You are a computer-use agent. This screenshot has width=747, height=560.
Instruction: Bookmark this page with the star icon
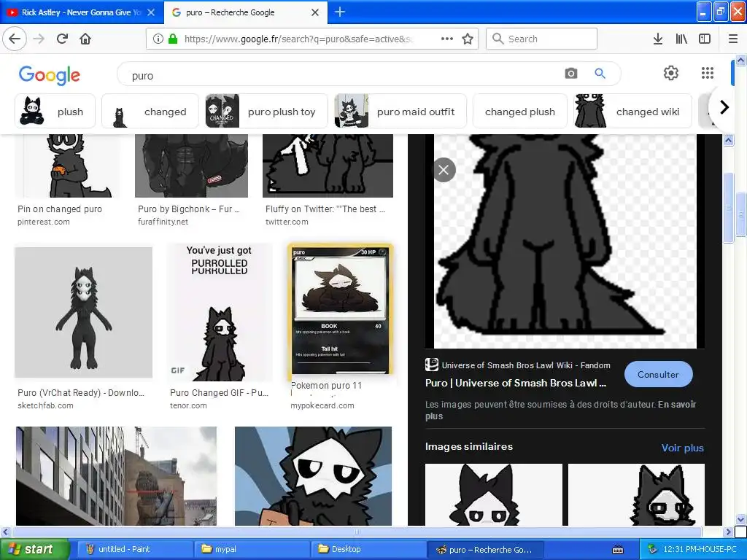468,39
